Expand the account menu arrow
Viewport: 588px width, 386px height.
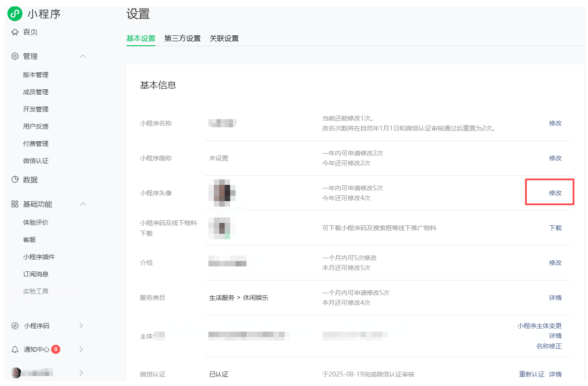pyautogui.click(x=82, y=372)
